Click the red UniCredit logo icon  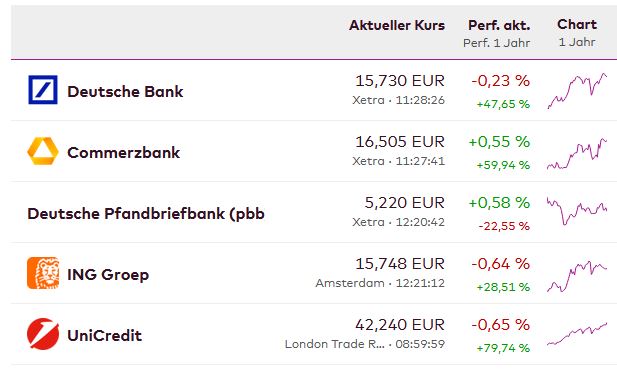click(x=43, y=334)
